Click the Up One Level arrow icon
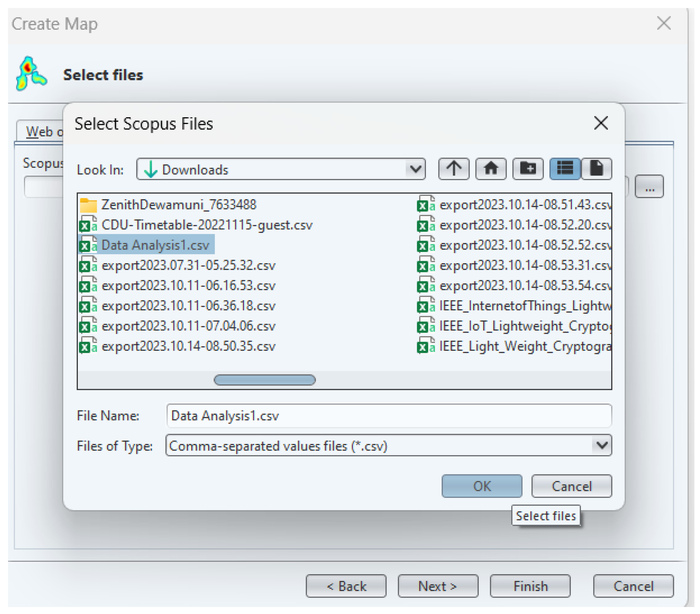Image resolution: width=700 pixels, height=614 pixels. click(453, 169)
